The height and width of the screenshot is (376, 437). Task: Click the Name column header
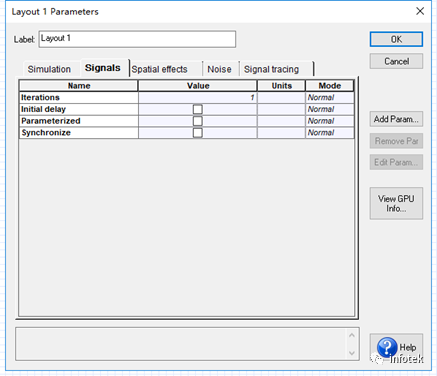click(79, 86)
